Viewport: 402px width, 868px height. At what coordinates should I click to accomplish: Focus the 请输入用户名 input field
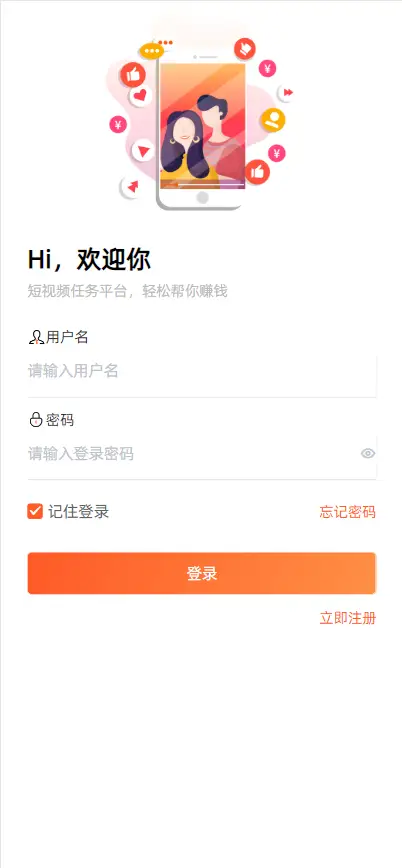202,371
